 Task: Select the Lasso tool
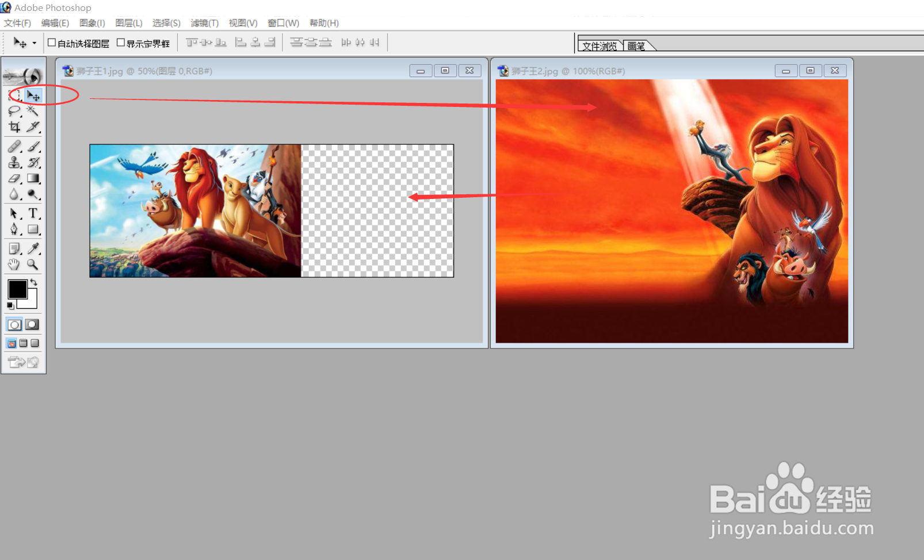[x=15, y=111]
